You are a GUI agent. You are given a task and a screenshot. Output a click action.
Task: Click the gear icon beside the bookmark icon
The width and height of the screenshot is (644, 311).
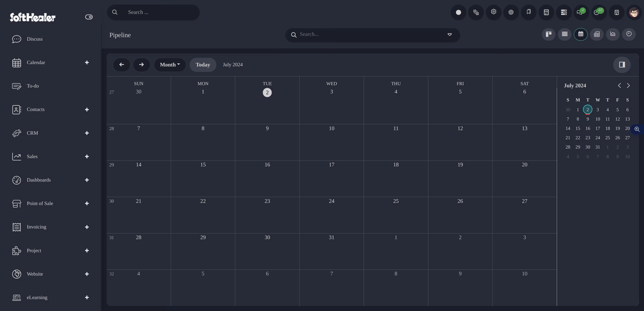point(511,12)
